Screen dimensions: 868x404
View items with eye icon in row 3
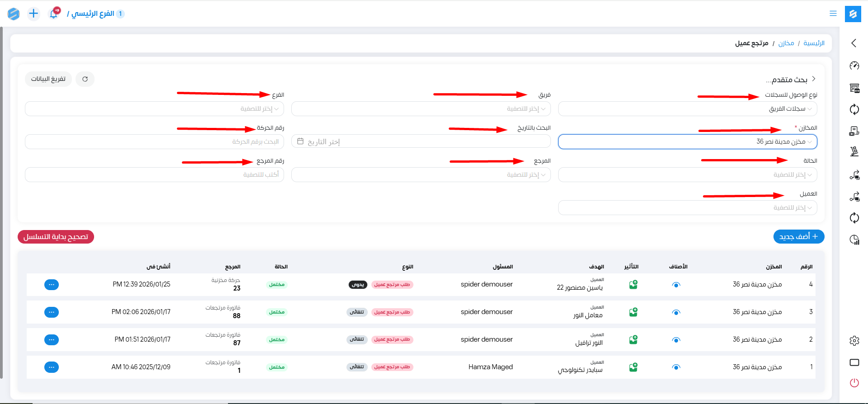(x=676, y=312)
